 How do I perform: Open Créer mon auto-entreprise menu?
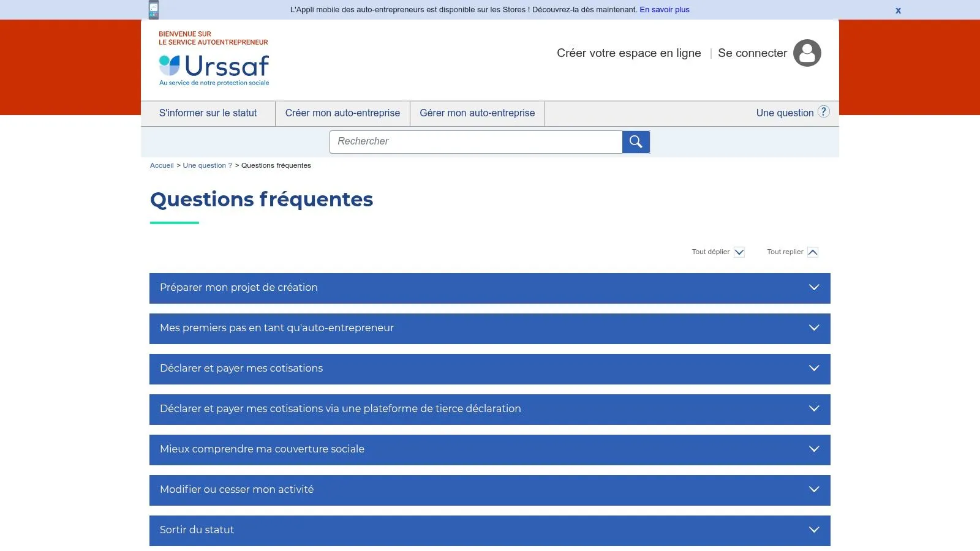click(342, 113)
